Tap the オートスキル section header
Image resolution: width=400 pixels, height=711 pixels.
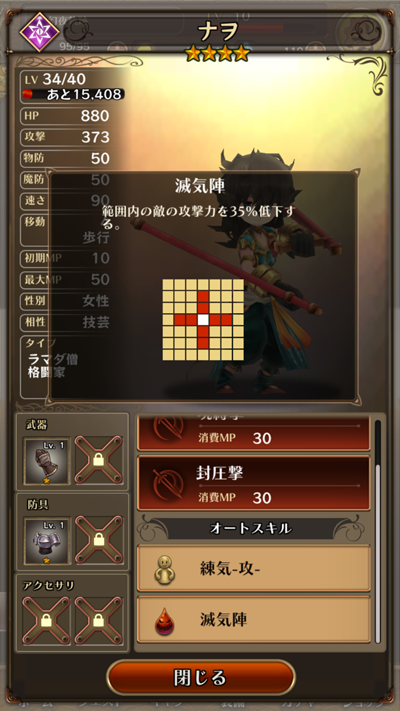click(x=251, y=528)
